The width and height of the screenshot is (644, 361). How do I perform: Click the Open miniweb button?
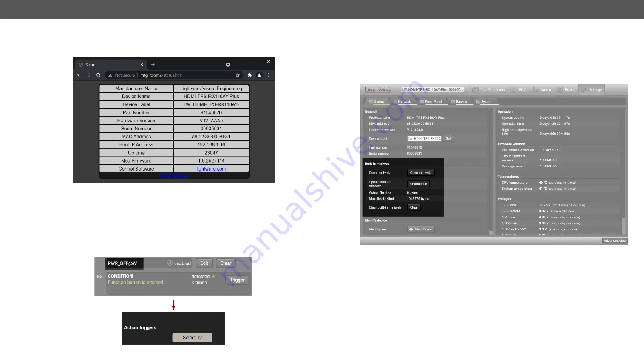pos(421,172)
